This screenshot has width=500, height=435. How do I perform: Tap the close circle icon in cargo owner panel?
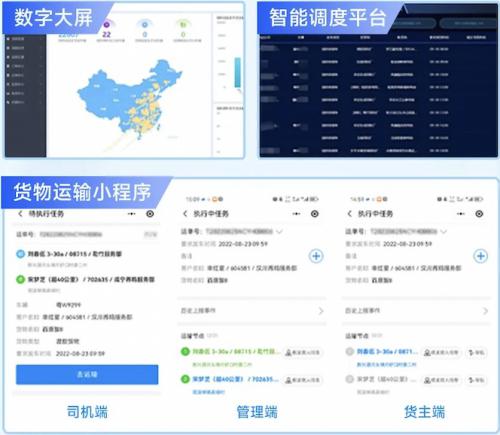(x=479, y=214)
